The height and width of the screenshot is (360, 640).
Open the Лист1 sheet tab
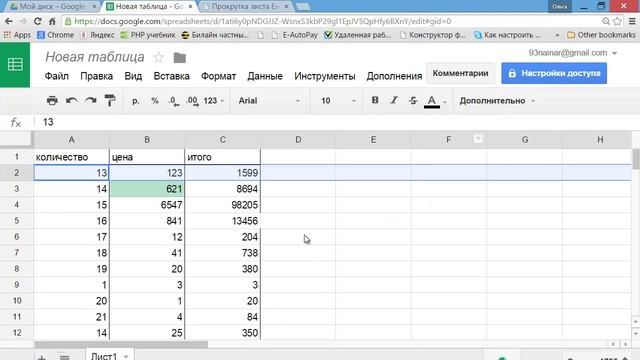tap(109, 356)
